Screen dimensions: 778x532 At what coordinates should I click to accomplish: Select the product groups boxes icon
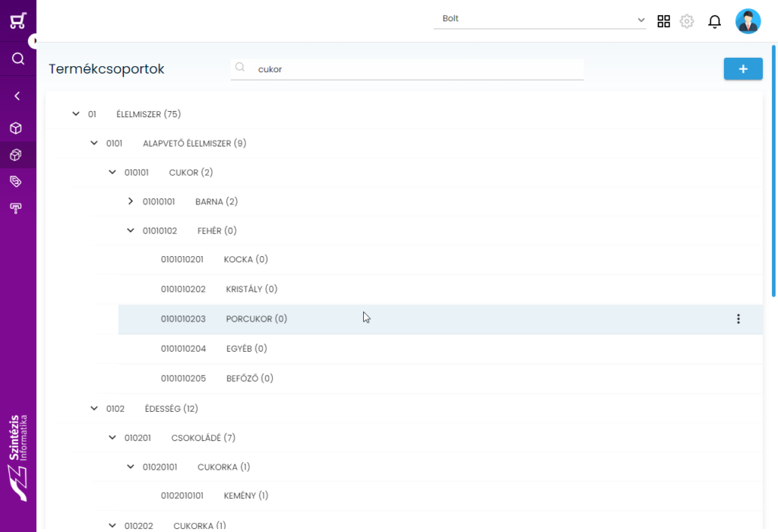click(x=16, y=155)
